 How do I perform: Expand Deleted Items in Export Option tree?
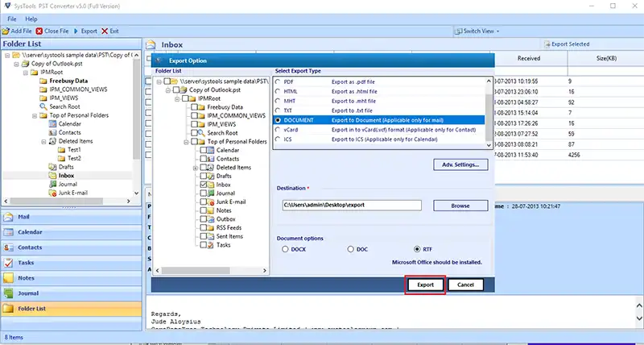[x=195, y=168]
